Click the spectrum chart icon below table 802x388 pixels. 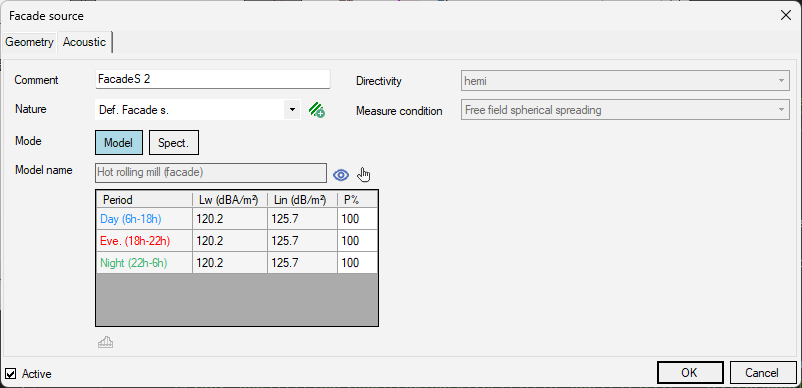105,343
